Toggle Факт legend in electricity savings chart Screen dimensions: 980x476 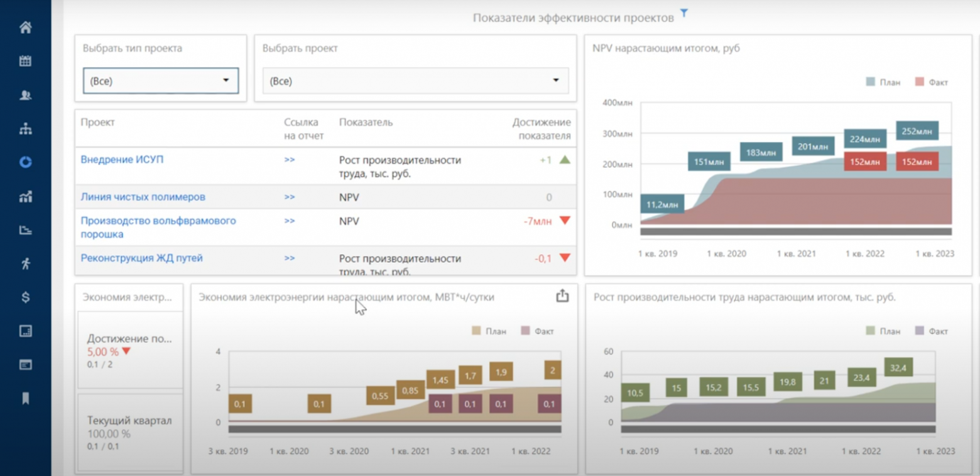(538, 331)
